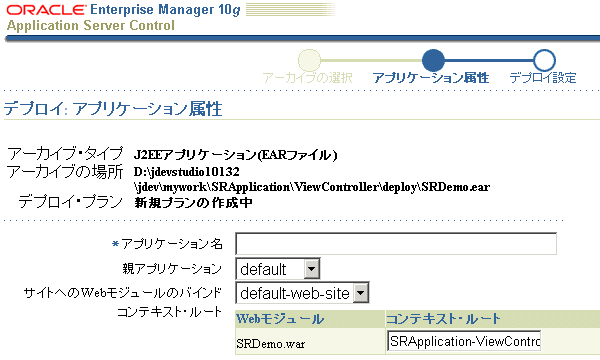Click the デプロイ・プラン label
Screen dimensions: 600x360
tap(71, 201)
